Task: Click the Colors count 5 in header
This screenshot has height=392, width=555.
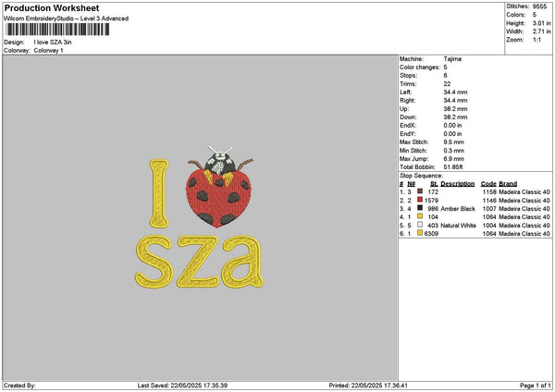Action: pyautogui.click(x=534, y=15)
